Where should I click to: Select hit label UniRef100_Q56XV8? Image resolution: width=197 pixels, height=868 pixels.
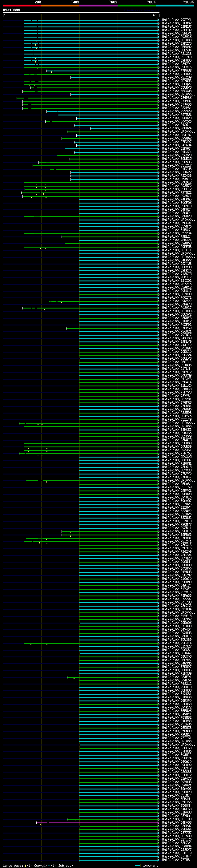click(177, 155)
